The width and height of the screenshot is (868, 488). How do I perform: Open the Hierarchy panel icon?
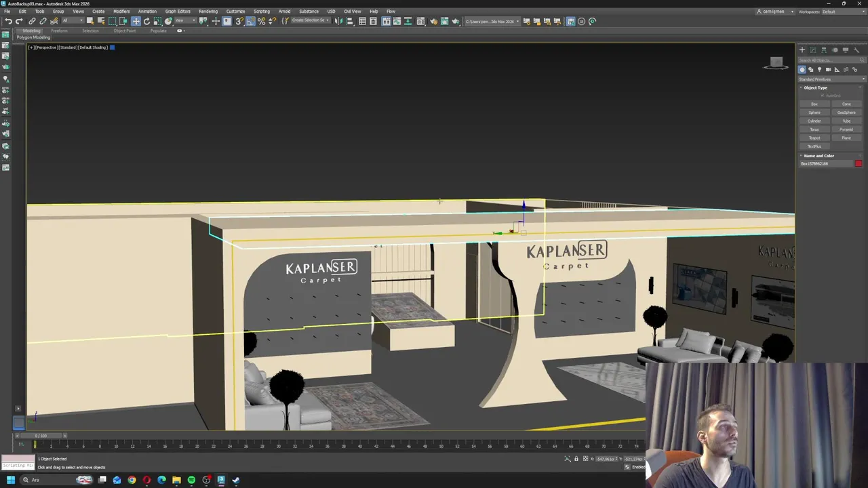(824, 49)
